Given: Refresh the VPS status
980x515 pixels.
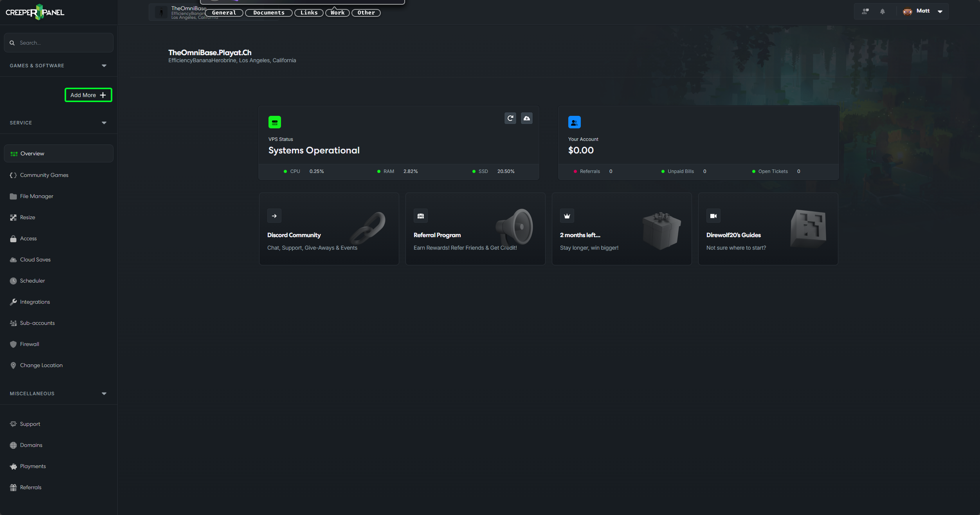Looking at the screenshot, I should pyautogui.click(x=510, y=118).
